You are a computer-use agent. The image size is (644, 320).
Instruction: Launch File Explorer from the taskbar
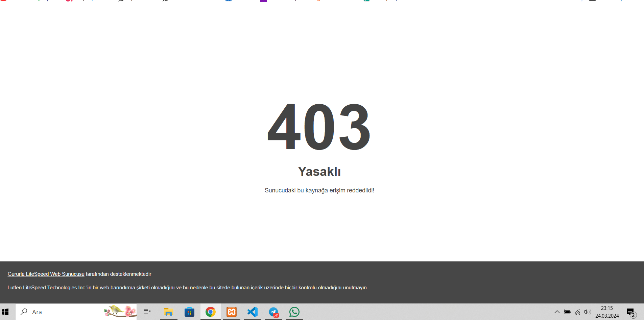[x=168, y=312]
